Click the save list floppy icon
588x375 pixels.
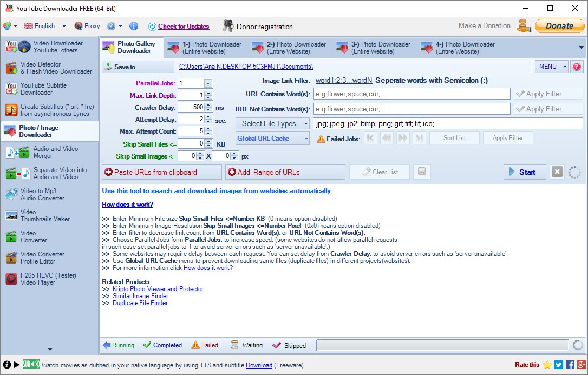click(x=422, y=172)
